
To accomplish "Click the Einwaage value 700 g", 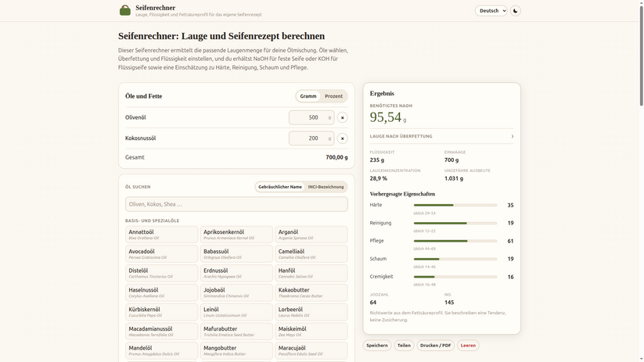I will coord(452,160).
